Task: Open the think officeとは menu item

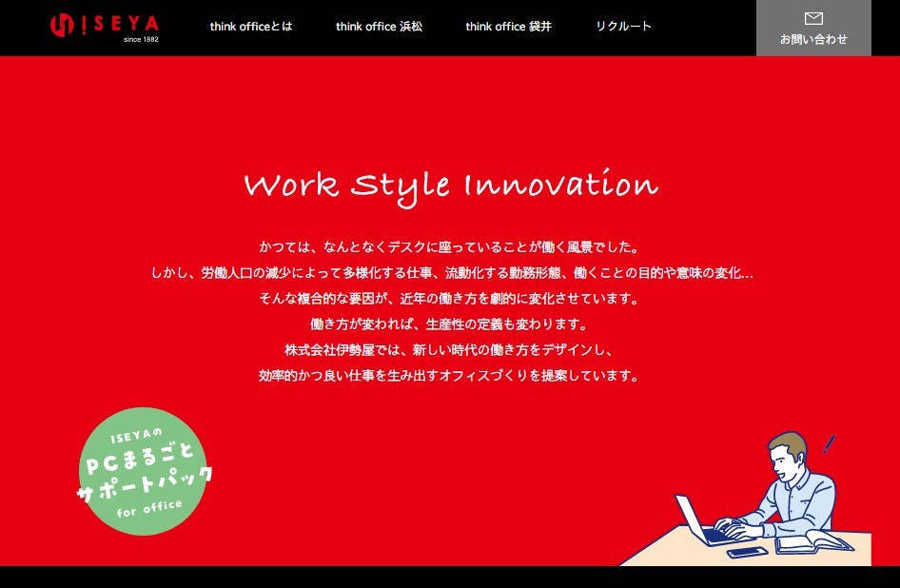Action: click(251, 27)
